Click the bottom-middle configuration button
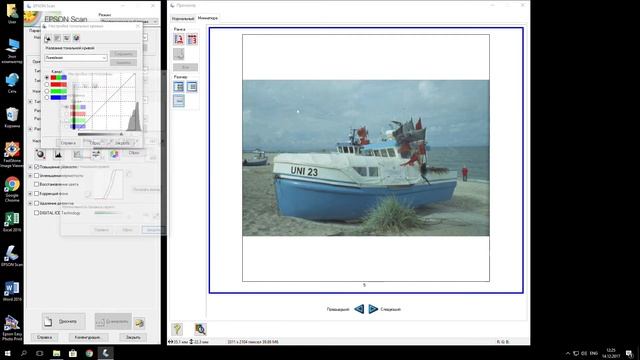The image size is (640, 360). [x=88, y=337]
